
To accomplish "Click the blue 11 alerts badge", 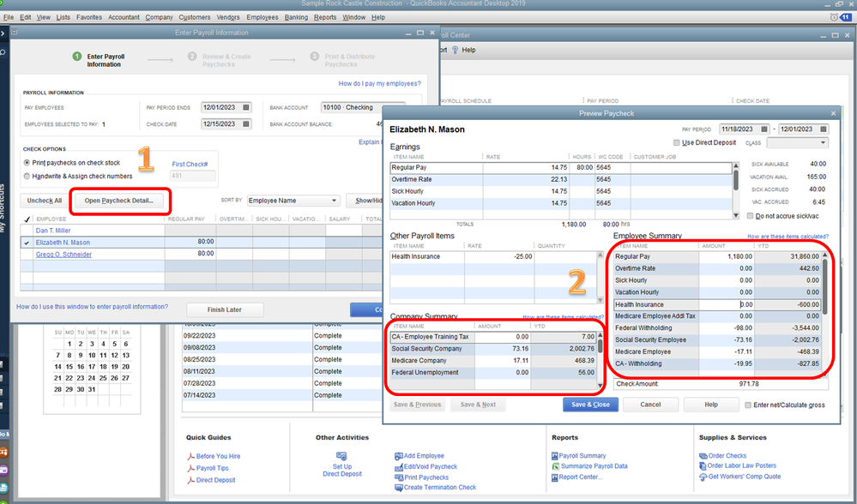I will (846, 17).
